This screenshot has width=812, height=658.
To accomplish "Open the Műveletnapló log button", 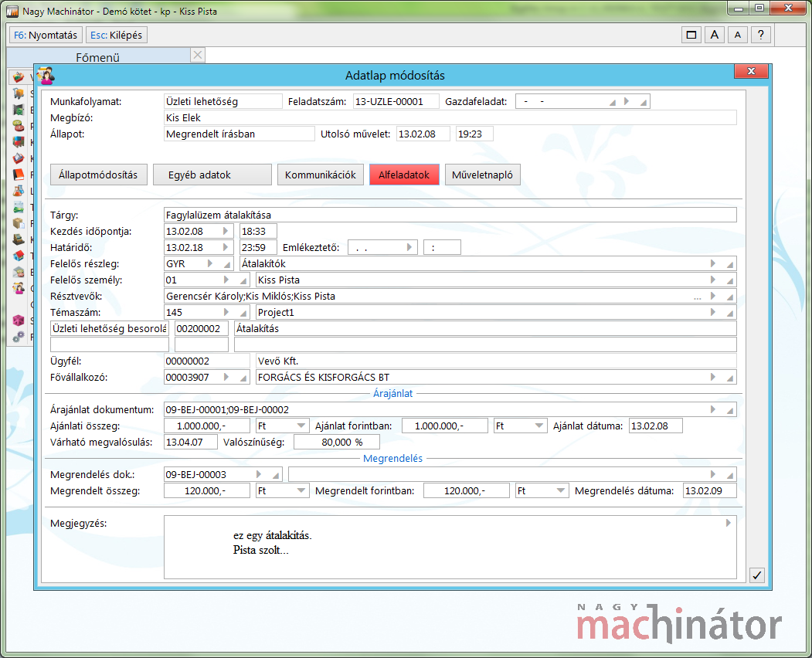I will [x=482, y=175].
